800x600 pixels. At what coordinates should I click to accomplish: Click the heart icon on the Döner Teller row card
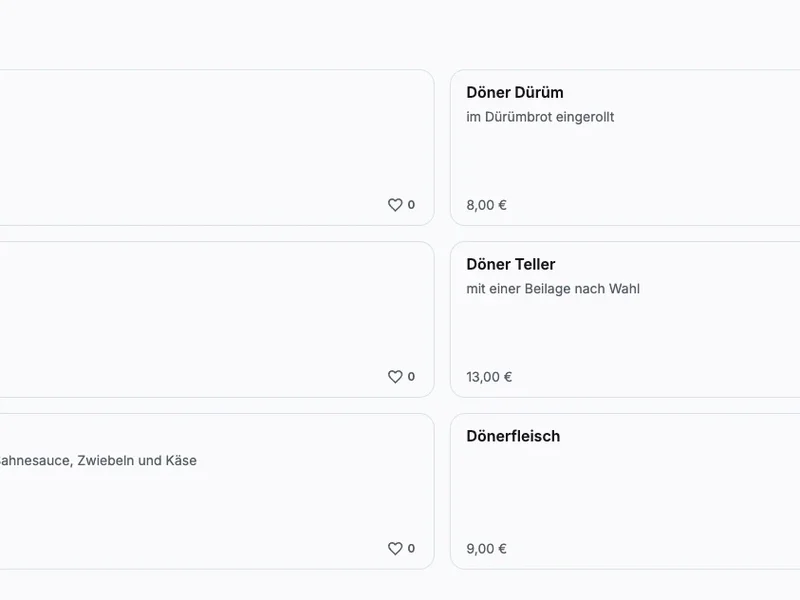click(397, 376)
